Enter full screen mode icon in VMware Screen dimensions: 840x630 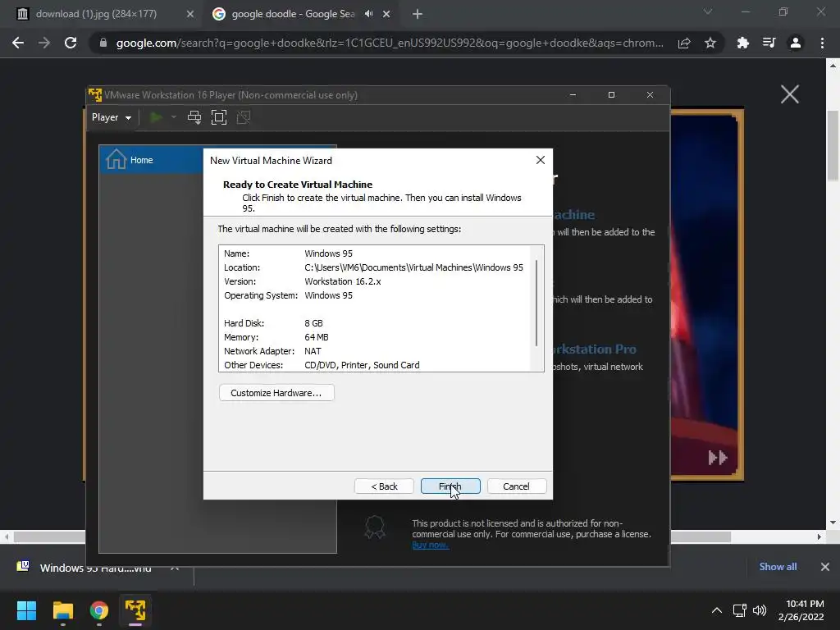point(219,117)
